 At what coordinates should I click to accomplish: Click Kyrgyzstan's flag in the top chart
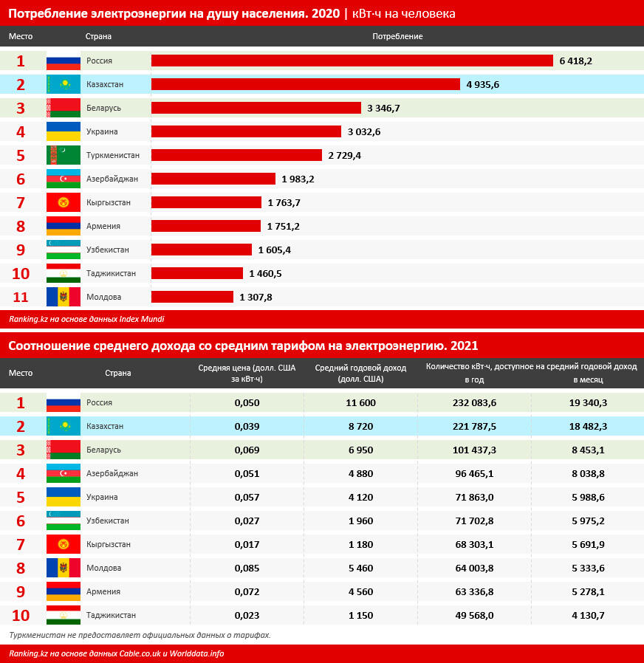[64, 202]
